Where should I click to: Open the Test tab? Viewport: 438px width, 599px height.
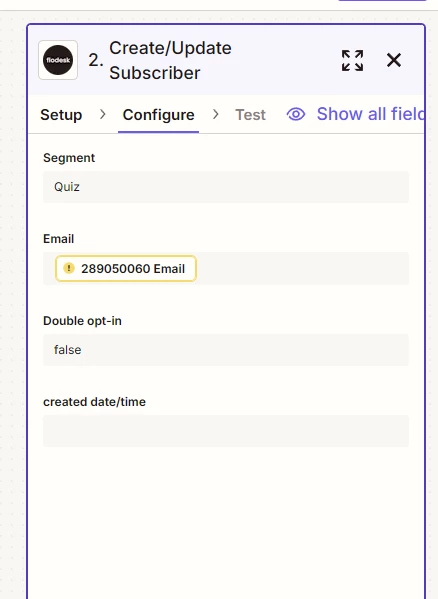250,115
